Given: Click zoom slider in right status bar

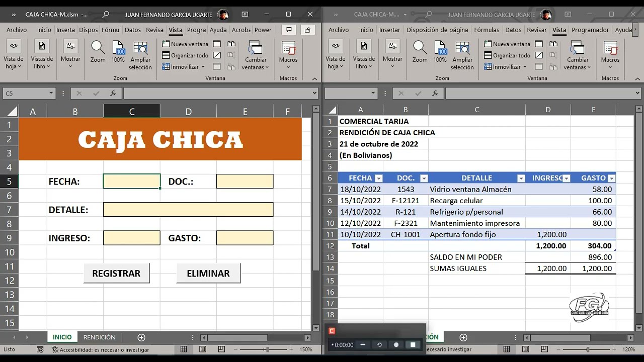Looking at the screenshot, I should 589,349.
